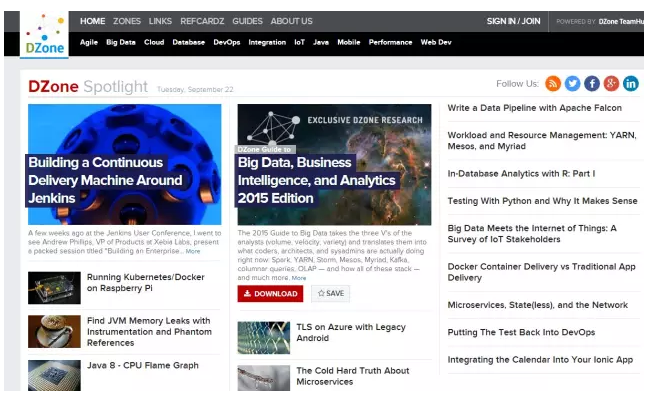
Task: Open the TLS on Azure fence thumbnail
Action: (264, 338)
